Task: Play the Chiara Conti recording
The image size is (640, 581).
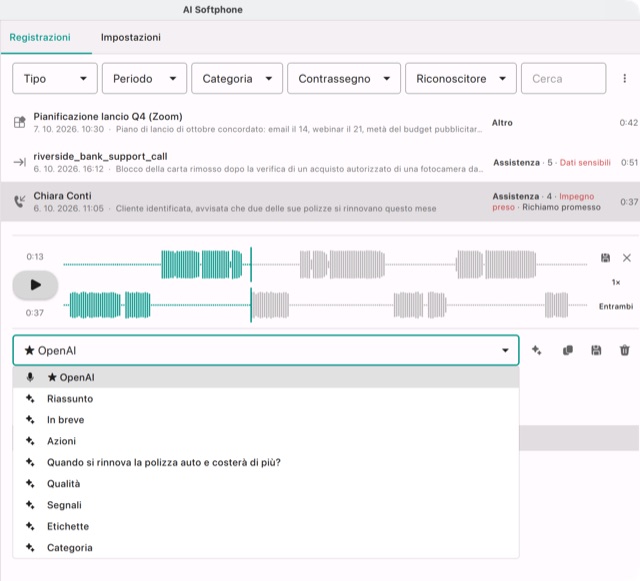Action: [x=36, y=285]
